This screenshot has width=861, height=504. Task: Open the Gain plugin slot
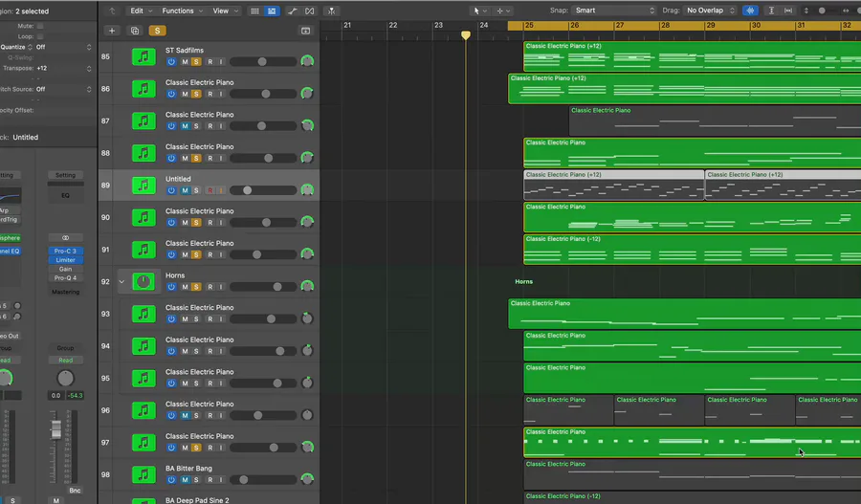click(x=65, y=269)
